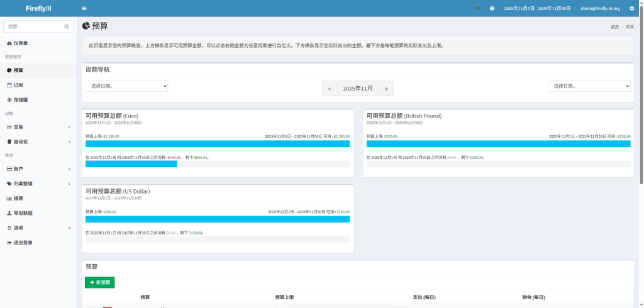The width and height of the screenshot is (644, 308).
Task: Select 导出数据 export data in sidebar
Action: (x=23, y=213)
